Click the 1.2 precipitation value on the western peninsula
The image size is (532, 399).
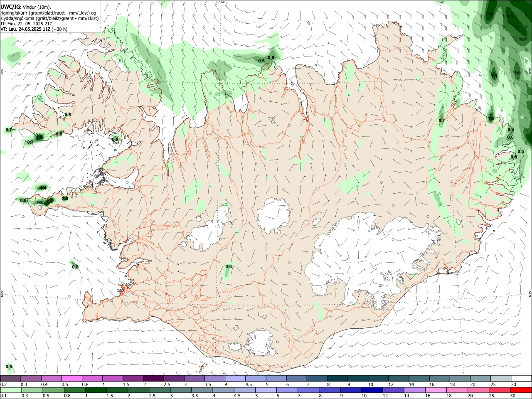coord(40,202)
